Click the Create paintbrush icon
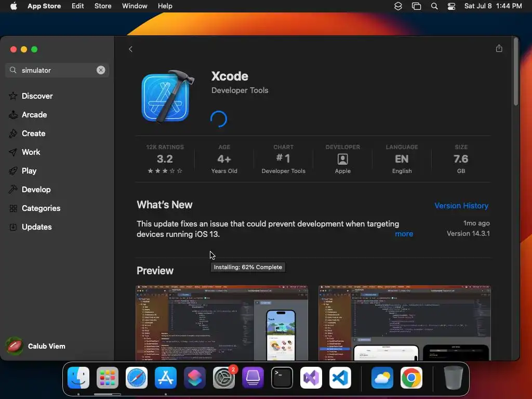Image resolution: width=532 pixels, height=399 pixels. [13, 134]
